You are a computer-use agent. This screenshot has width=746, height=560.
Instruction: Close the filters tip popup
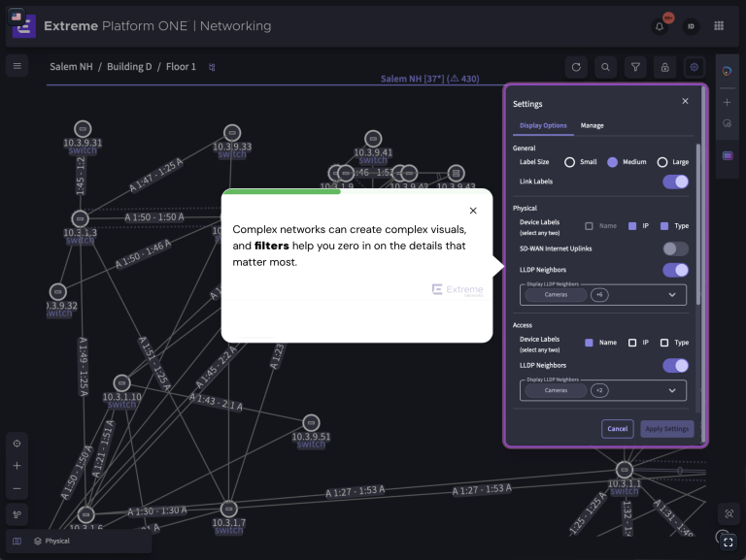point(473,211)
